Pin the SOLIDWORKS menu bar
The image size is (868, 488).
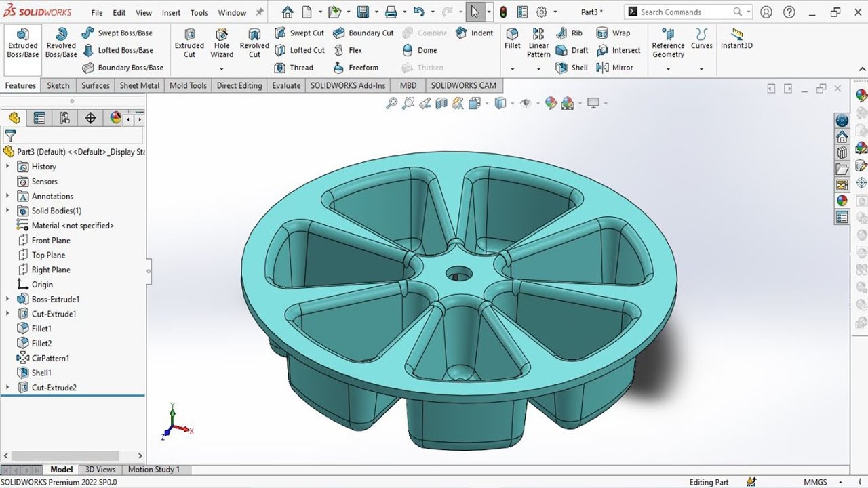pyautogui.click(x=259, y=12)
